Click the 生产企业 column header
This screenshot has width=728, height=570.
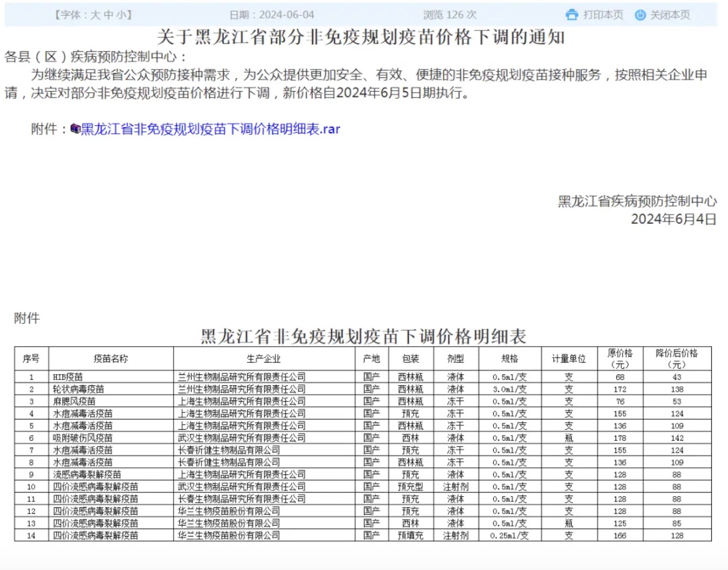[264, 359]
